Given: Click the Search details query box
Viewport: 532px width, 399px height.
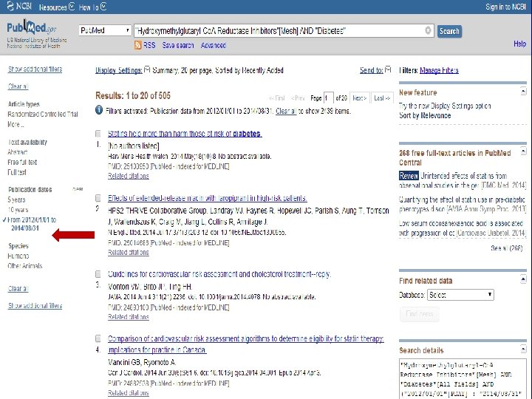Looking at the screenshot, I should click(463, 379).
